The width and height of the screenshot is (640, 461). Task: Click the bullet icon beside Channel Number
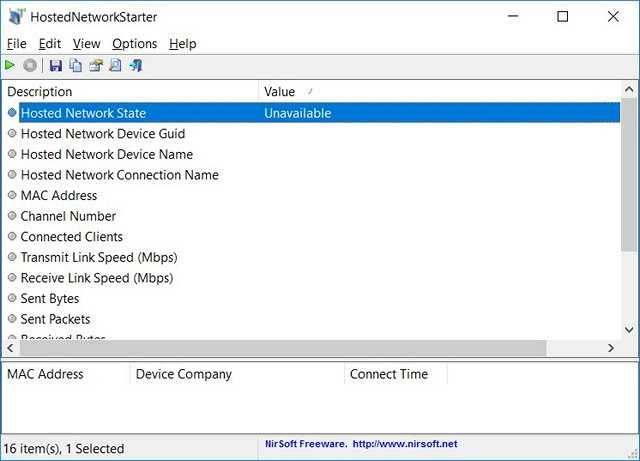(x=12, y=216)
